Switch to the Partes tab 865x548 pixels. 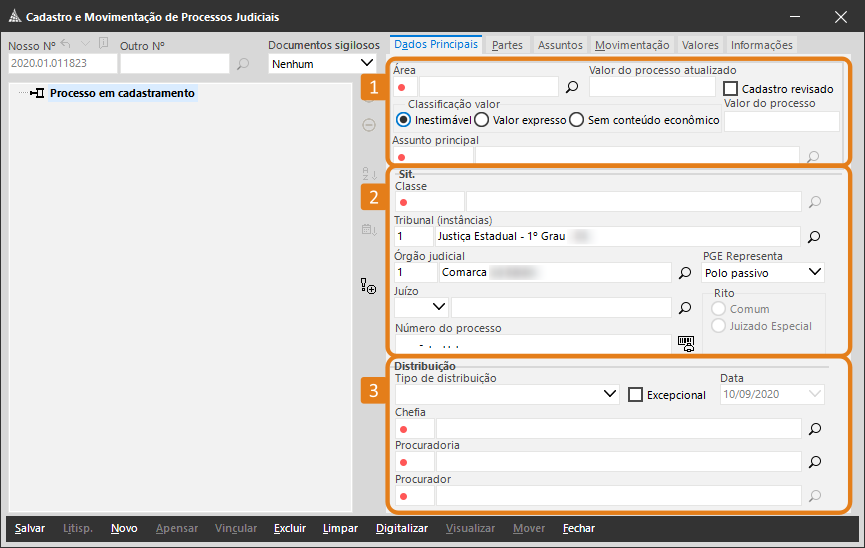(x=507, y=45)
